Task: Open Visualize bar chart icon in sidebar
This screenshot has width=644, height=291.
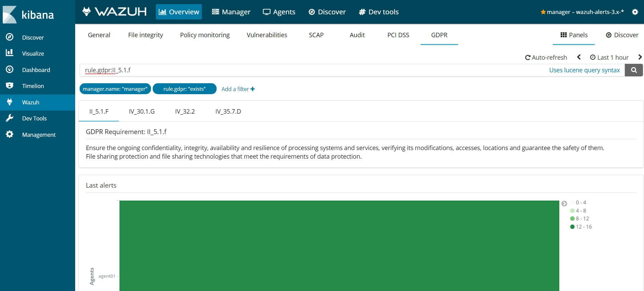Action: pyautogui.click(x=10, y=53)
